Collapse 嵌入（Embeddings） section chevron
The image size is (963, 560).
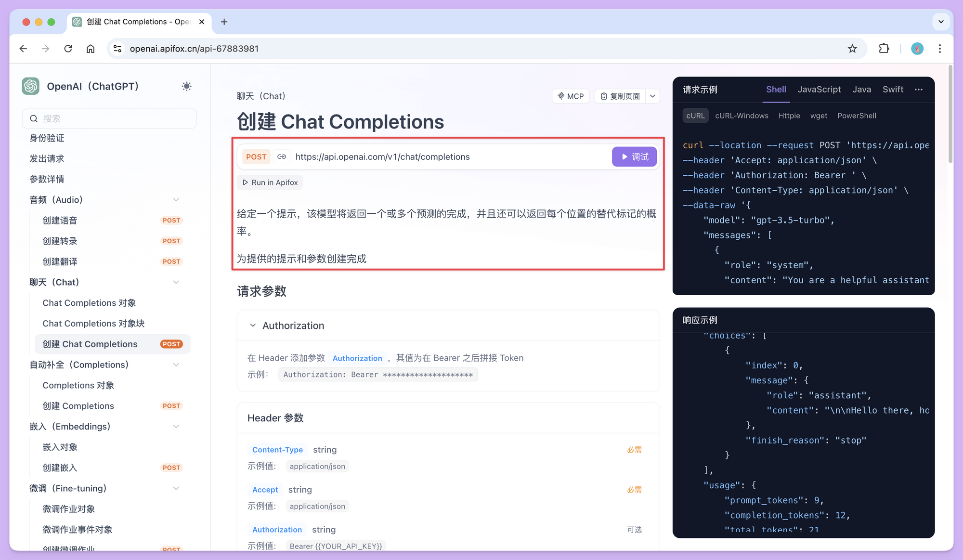click(176, 427)
